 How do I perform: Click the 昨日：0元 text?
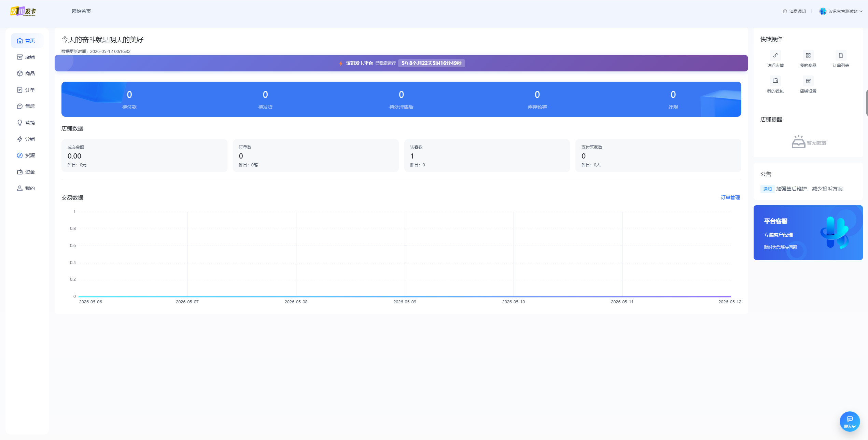click(x=77, y=165)
